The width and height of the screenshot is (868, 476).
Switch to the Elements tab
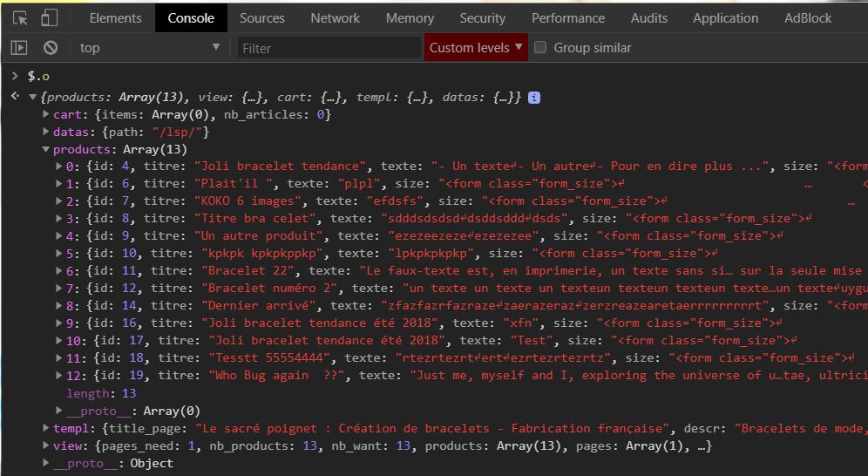pos(115,18)
